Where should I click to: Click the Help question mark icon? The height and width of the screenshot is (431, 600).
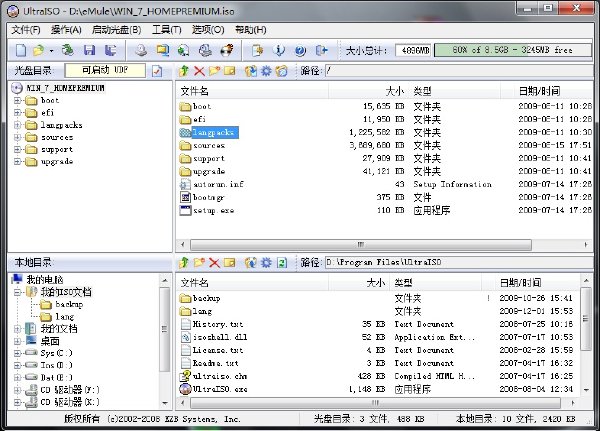point(300,50)
